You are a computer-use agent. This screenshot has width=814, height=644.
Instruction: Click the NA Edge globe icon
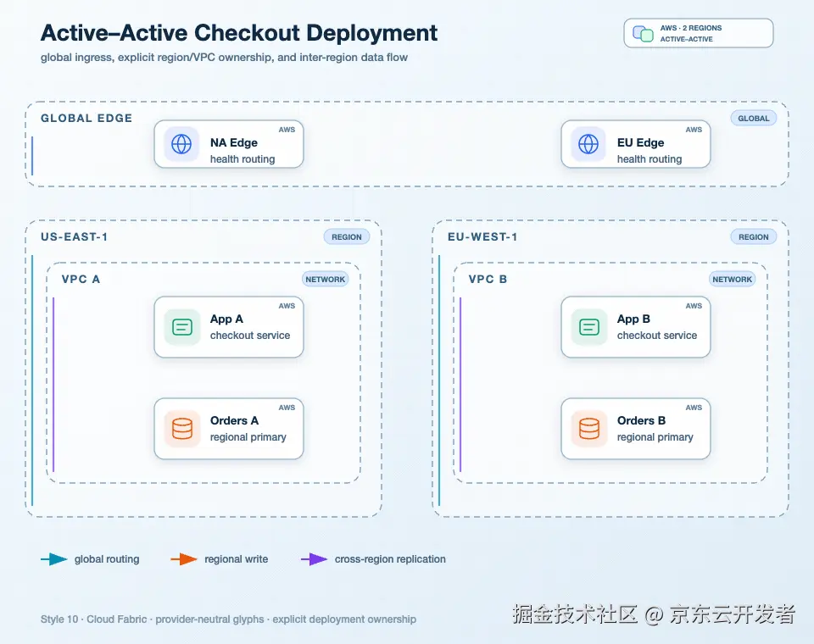[x=181, y=144]
